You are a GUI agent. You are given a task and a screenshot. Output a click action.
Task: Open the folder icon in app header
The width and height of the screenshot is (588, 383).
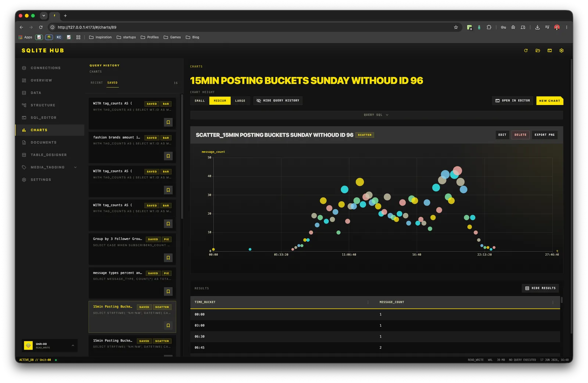(x=538, y=51)
